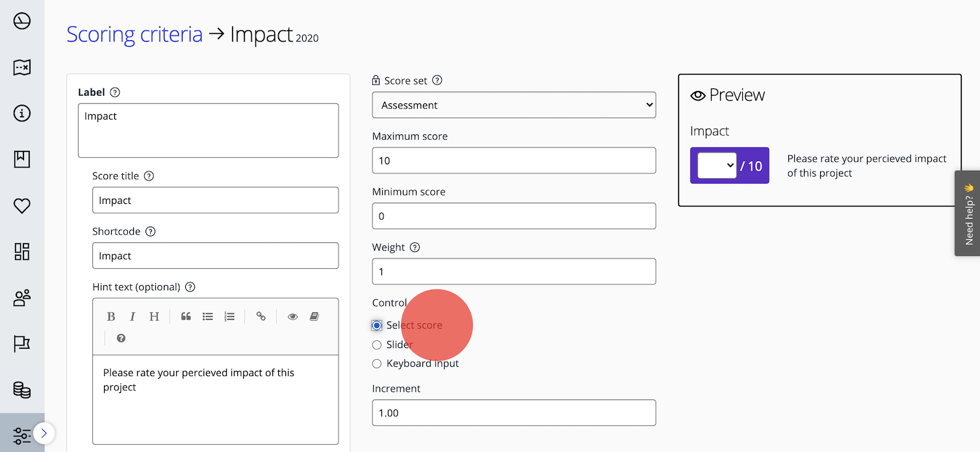Image resolution: width=980 pixels, height=452 pixels.
Task: Expand the sidebar with the chevron button
Action: tap(44, 433)
